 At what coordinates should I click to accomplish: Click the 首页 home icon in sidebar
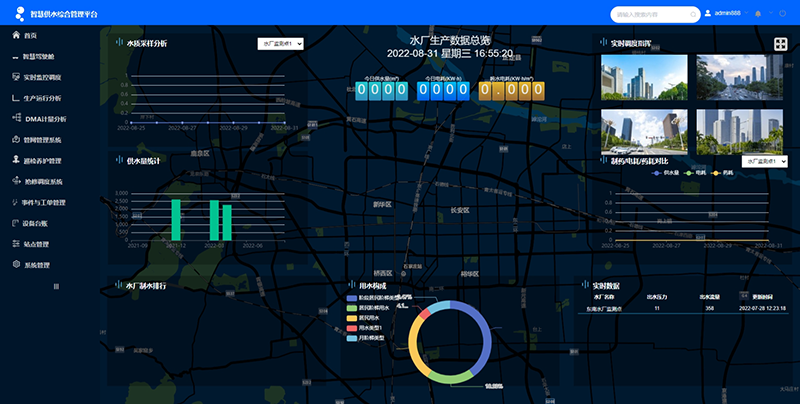16,35
